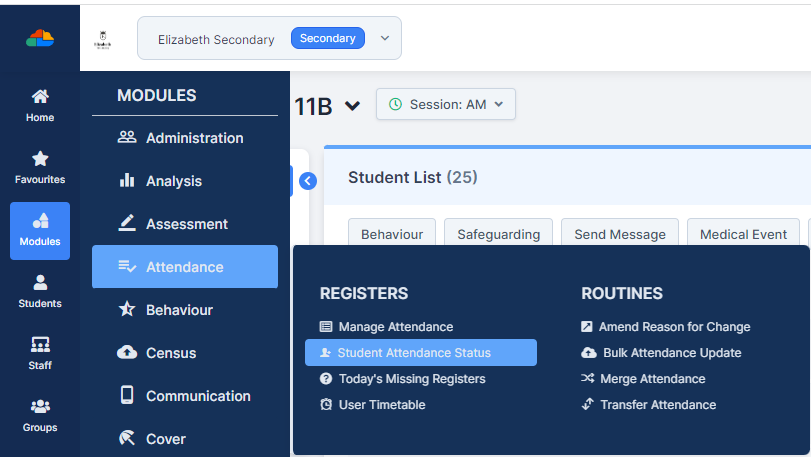
Task: Click the Elizabeth school crest thumbnail
Action: coord(102,40)
